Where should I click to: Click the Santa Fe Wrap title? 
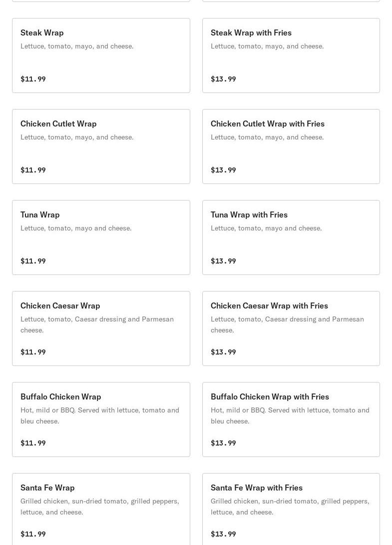pos(47,487)
